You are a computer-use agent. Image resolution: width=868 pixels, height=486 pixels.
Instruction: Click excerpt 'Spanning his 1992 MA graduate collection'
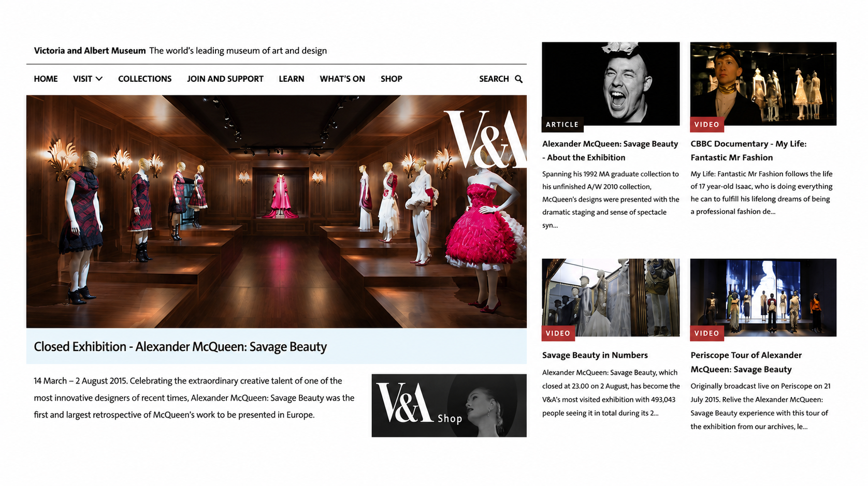[x=611, y=199]
